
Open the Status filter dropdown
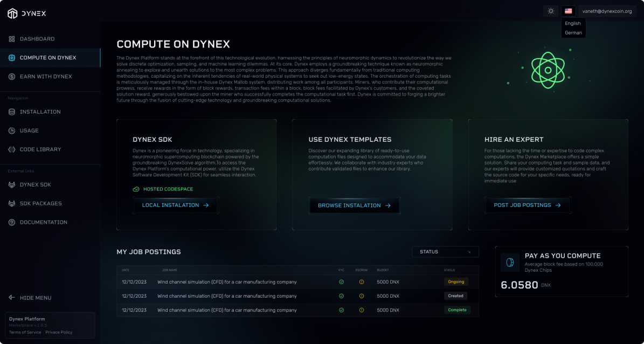[x=445, y=251]
